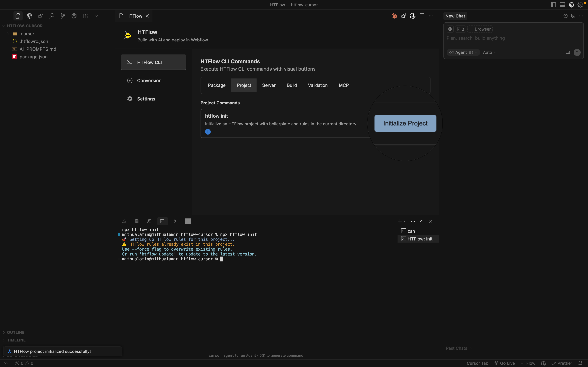
Task: Select the ChatGPT icon in the activity bar
Action: tap(29, 16)
